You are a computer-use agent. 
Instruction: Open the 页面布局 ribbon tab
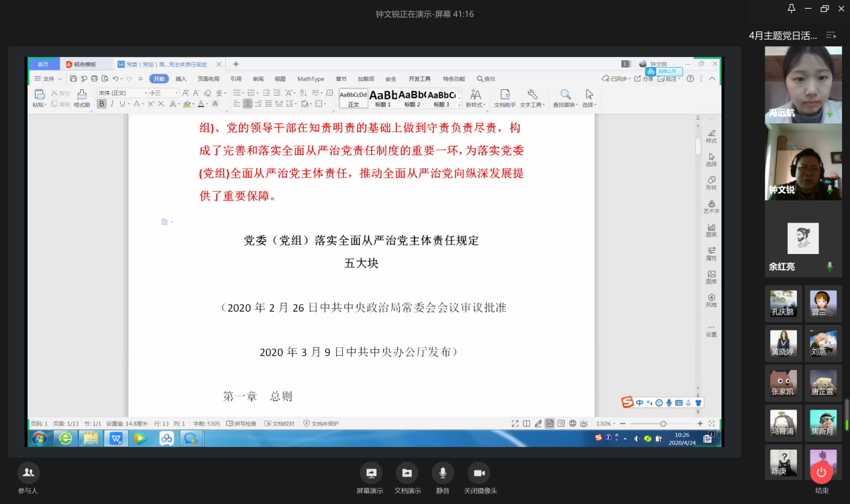[x=208, y=79]
